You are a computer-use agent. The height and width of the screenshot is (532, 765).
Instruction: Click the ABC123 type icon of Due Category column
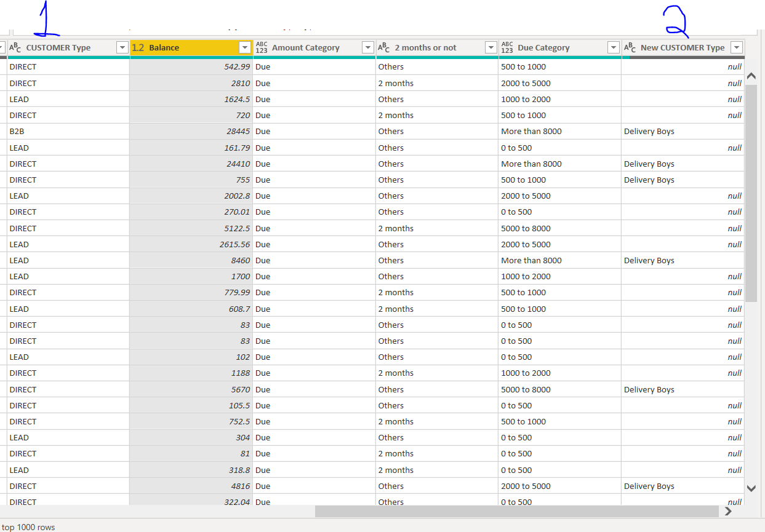coord(507,47)
